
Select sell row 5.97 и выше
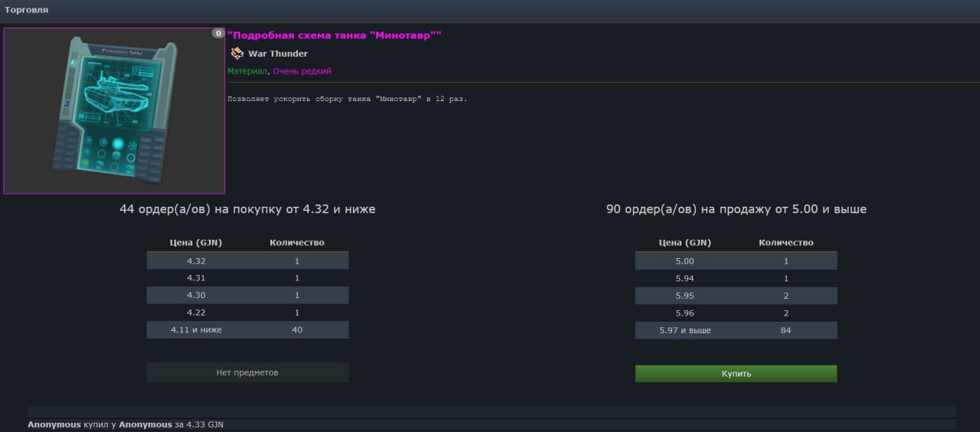[736, 330]
